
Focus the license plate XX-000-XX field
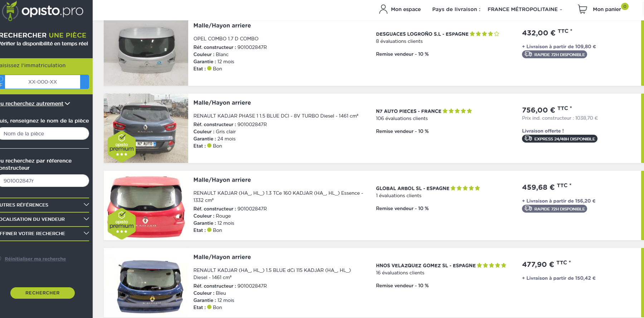pos(43,82)
